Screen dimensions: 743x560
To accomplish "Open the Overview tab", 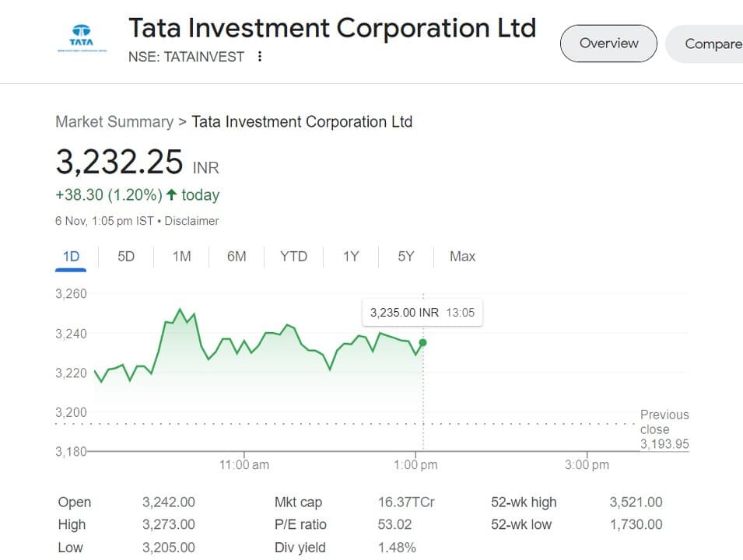I will tap(608, 44).
